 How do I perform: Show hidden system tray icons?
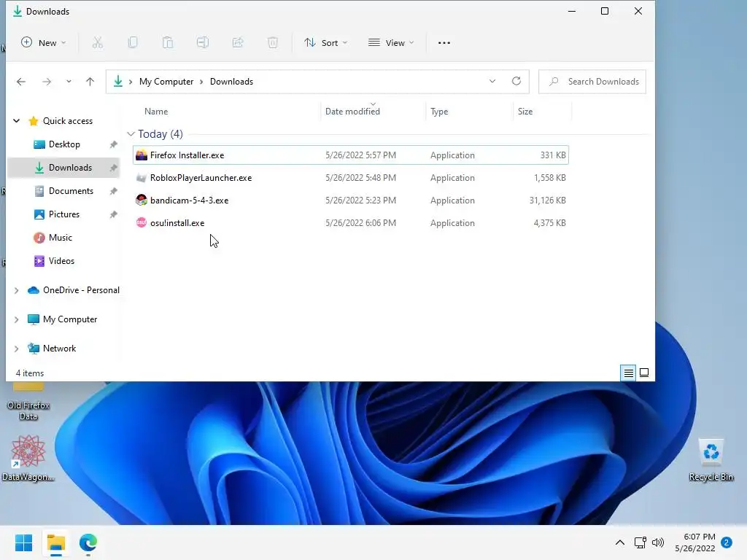[x=620, y=542]
